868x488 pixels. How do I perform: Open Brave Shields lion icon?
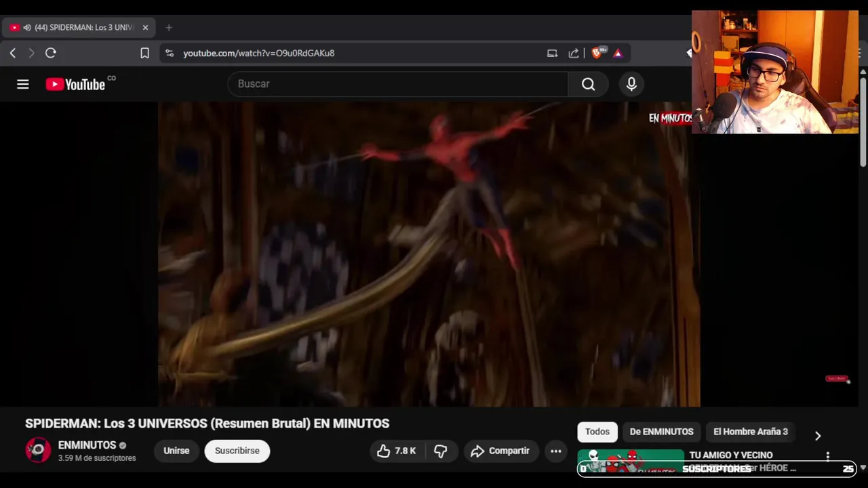[597, 52]
